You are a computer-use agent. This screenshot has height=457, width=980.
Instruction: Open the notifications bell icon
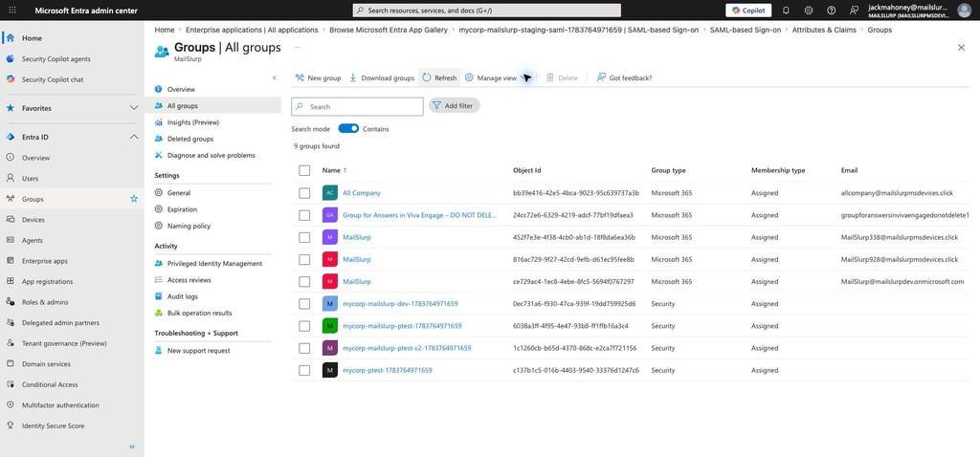pyautogui.click(x=787, y=11)
